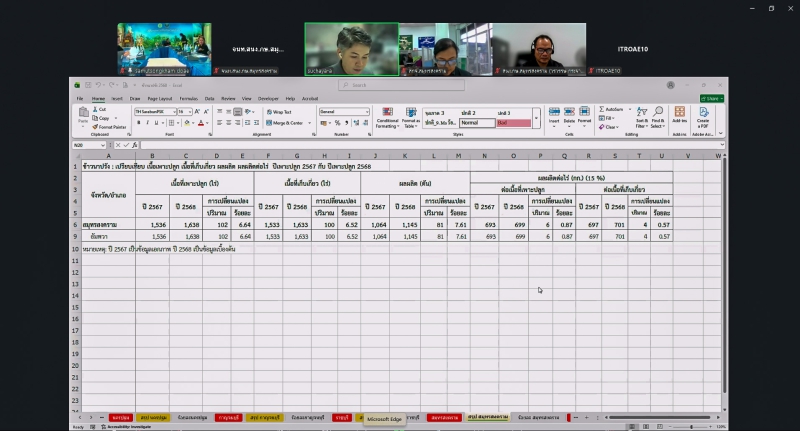Click the Sort & Filter icon
Screen dimensions: 800x431
[x=641, y=115]
